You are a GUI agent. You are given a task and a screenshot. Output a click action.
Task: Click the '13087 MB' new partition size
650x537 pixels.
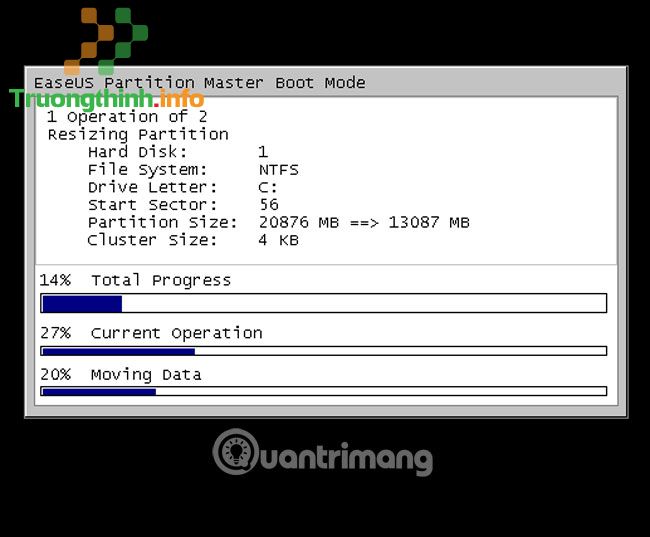point(429,222)
